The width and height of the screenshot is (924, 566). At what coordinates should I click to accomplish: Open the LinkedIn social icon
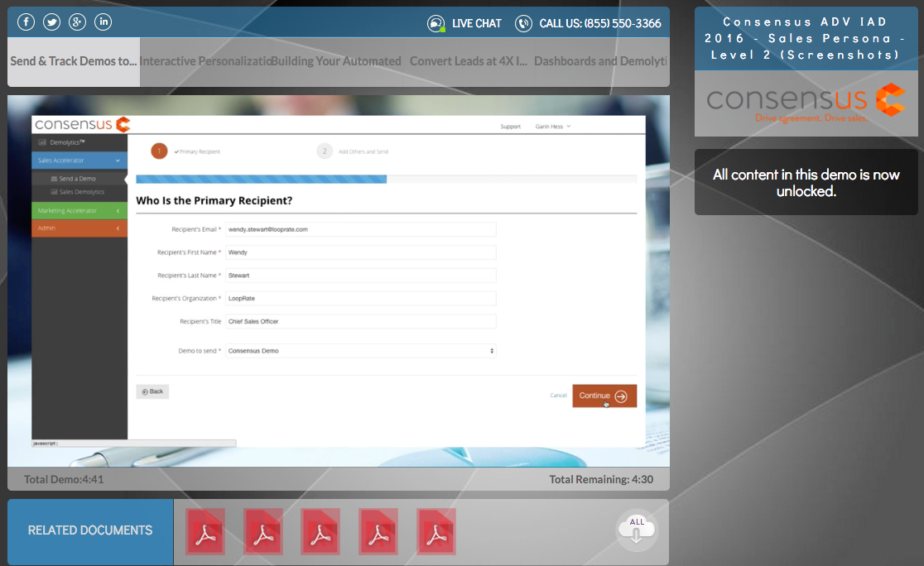[103, 22]
